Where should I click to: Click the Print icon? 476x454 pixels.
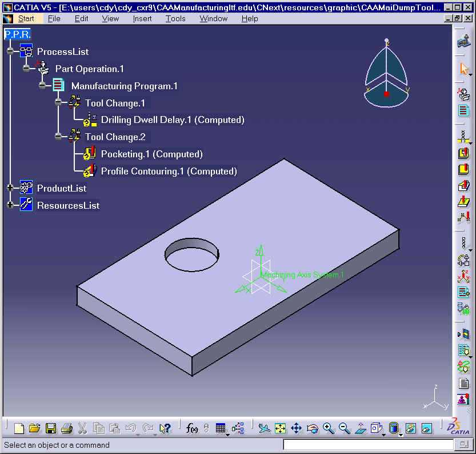[66, 428]
